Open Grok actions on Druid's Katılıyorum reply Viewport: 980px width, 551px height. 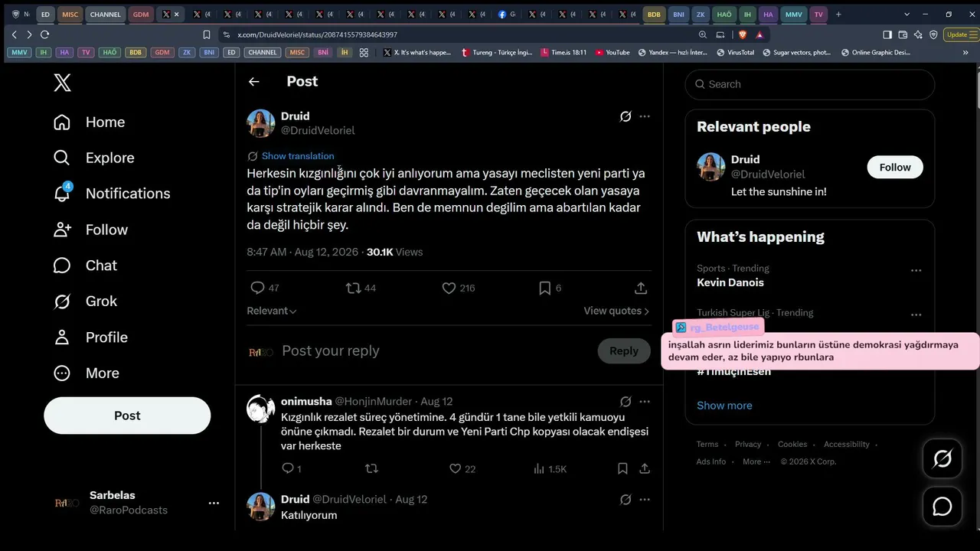click(626, 500)
